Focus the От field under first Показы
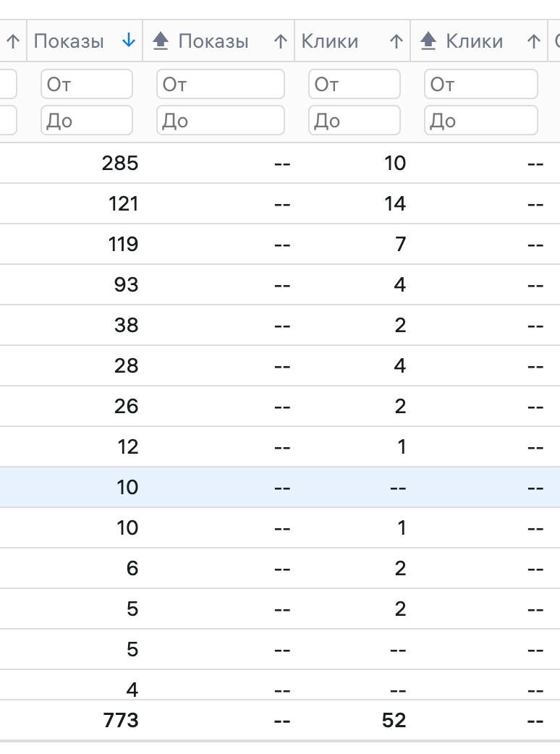560x754 pixels. pos(87,84)
